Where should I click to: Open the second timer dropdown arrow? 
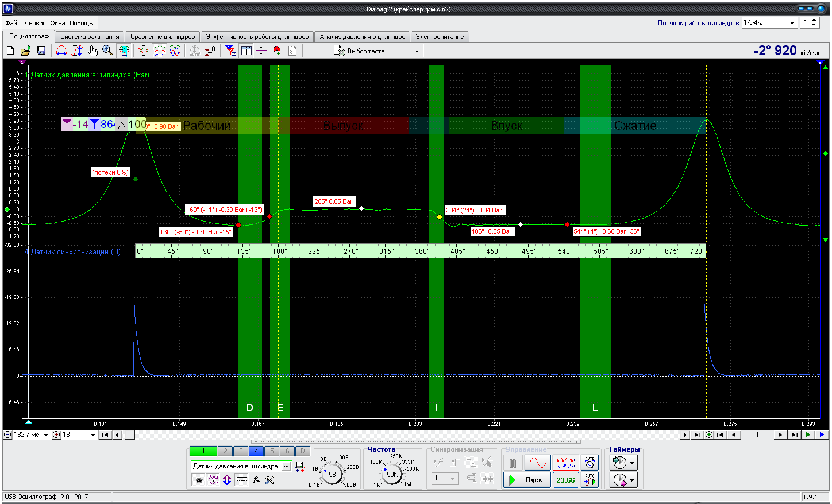[632, 480]
